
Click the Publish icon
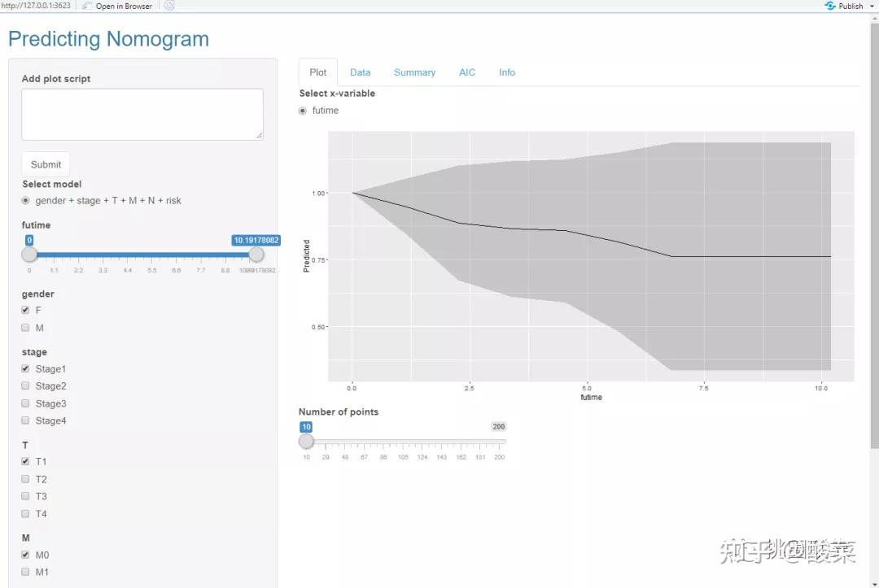pos(830,6)
